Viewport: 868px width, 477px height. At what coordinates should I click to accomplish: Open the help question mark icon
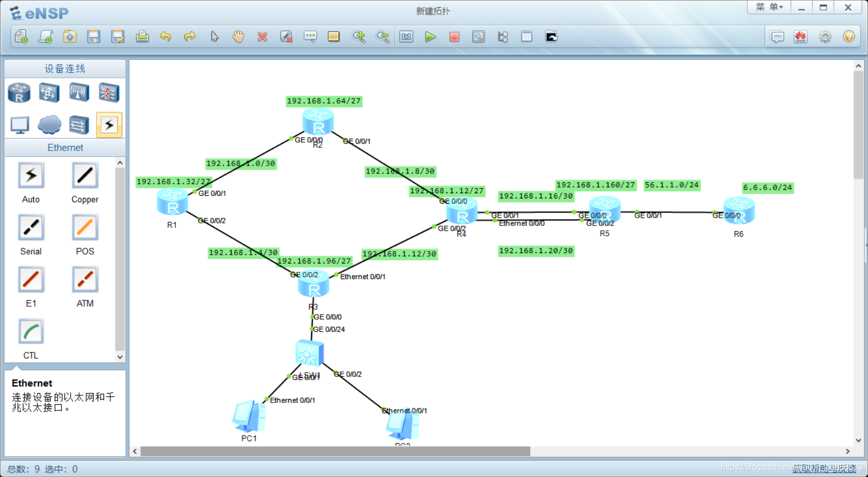[x=849, y=36]
